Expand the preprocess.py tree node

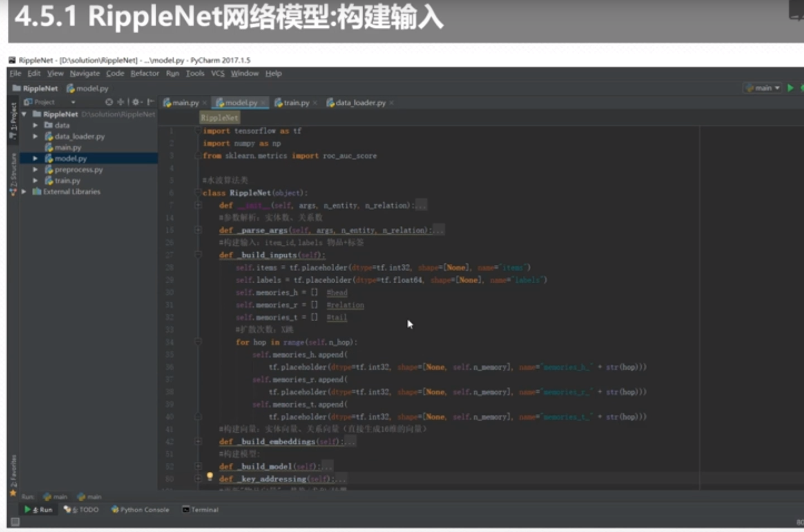(x=35, y=170)
